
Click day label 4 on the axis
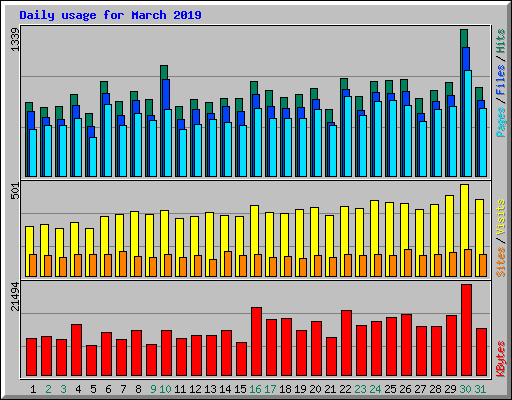point(78,389)
